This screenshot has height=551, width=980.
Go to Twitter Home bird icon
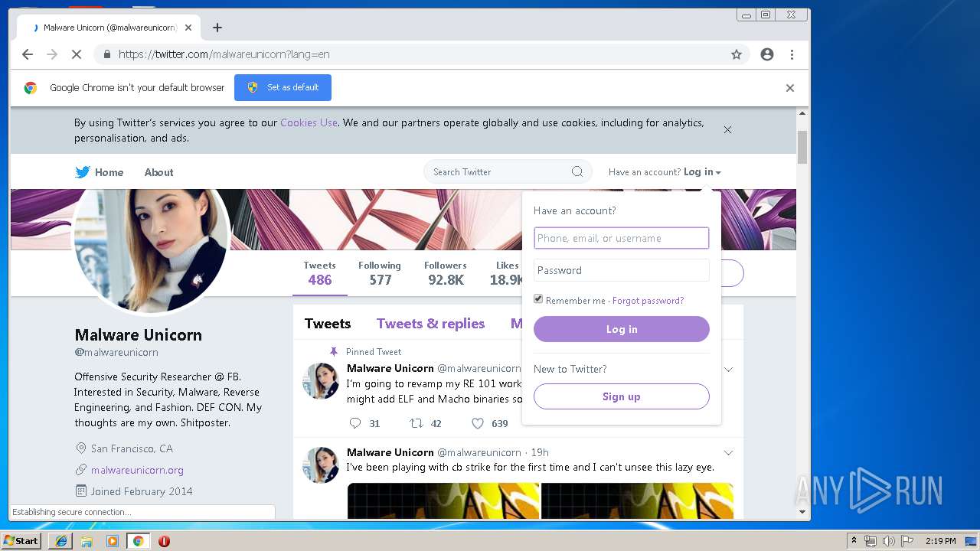[83, 172]
